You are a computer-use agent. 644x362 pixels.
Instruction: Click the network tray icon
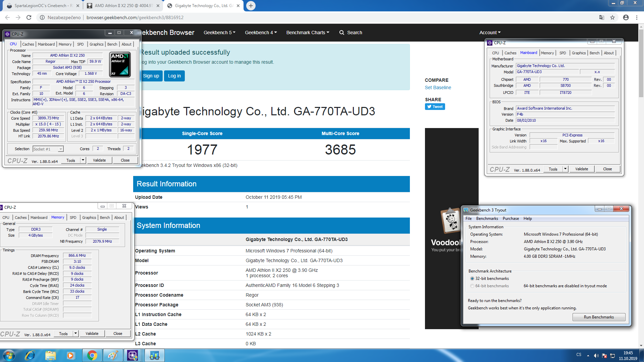coord(612,356)
